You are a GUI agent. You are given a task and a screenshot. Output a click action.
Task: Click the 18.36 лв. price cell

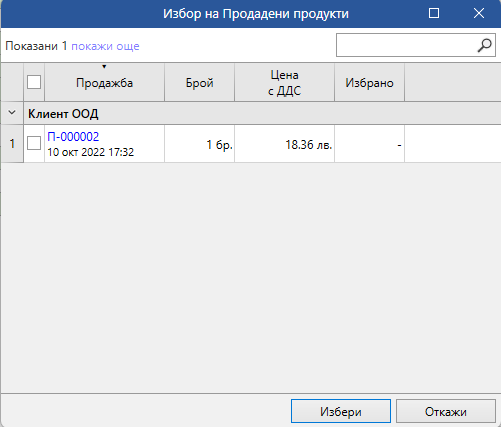coord(284,144)
